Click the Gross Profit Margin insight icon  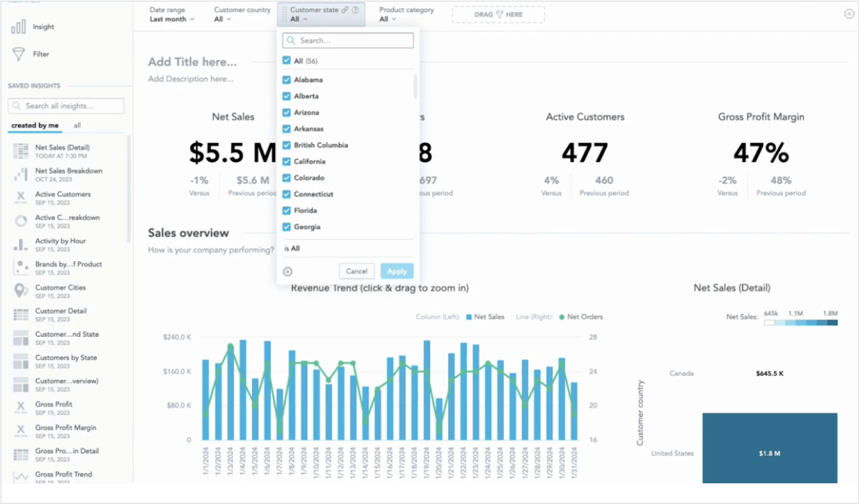click(x=21, y=431)
